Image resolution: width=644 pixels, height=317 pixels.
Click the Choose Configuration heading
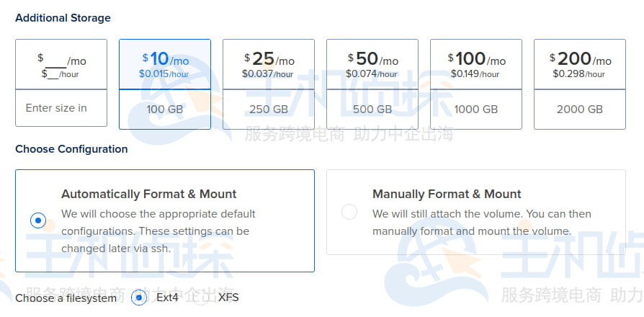(x=71, y=149)
